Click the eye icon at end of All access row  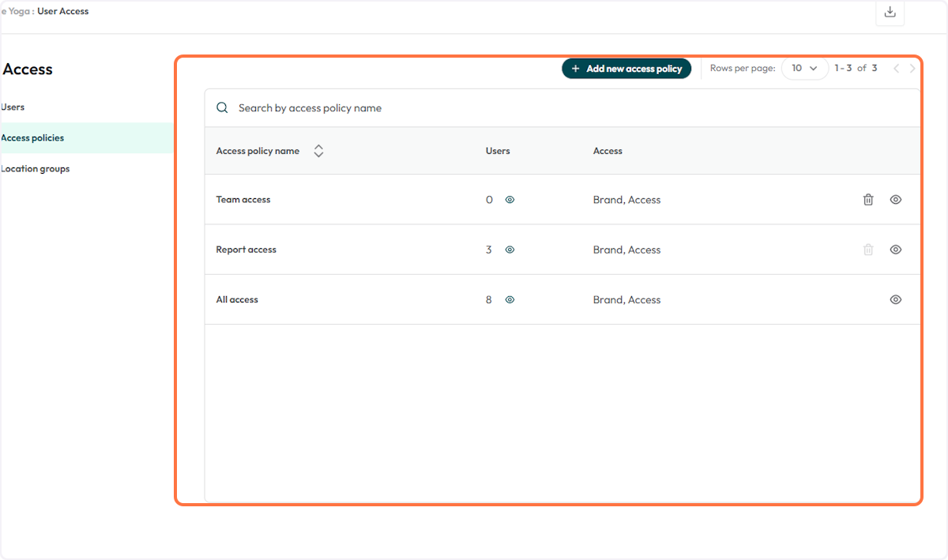click(x=895, y=299)
